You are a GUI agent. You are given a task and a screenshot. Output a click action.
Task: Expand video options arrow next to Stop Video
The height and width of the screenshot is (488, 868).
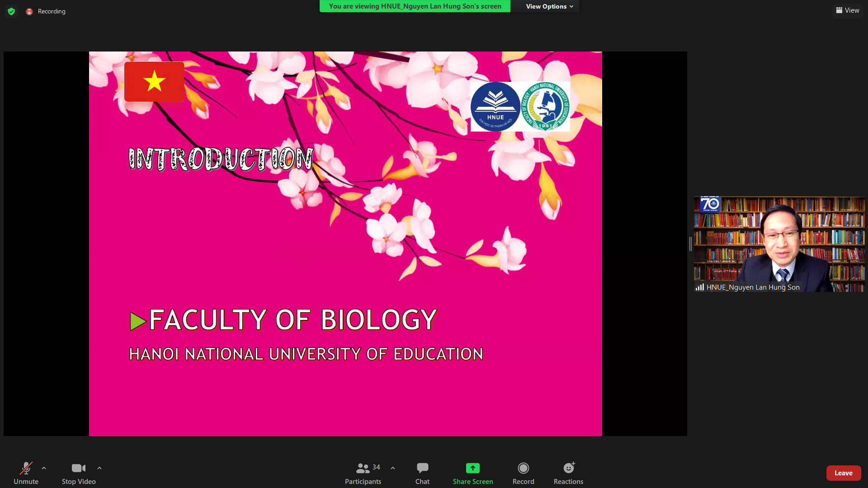click(99, 468)
